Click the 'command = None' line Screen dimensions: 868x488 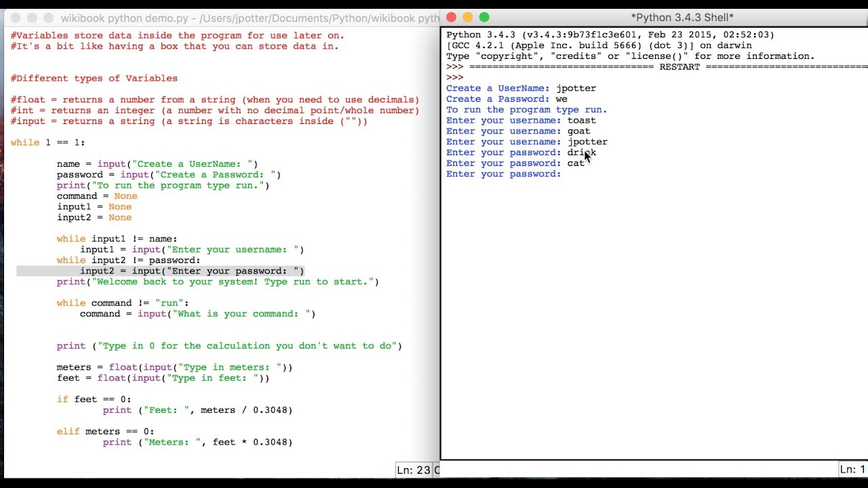coord(97,196)
